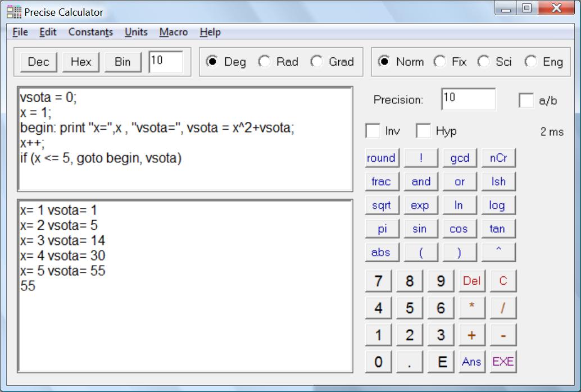Image resolution: width=581 pixels, height=392 pixels.
Task: Open the Units menu
Action: (136, 32)
